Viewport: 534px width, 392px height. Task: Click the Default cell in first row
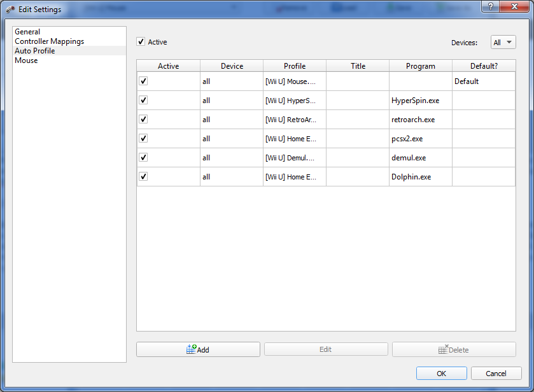(483, 81)
